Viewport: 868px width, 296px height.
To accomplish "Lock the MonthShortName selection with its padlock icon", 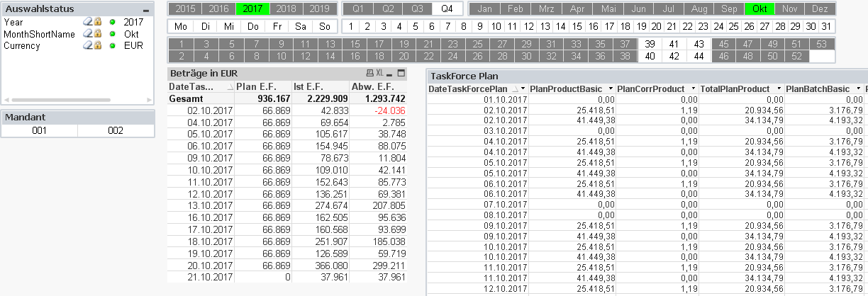I will (x=97, y=34).
